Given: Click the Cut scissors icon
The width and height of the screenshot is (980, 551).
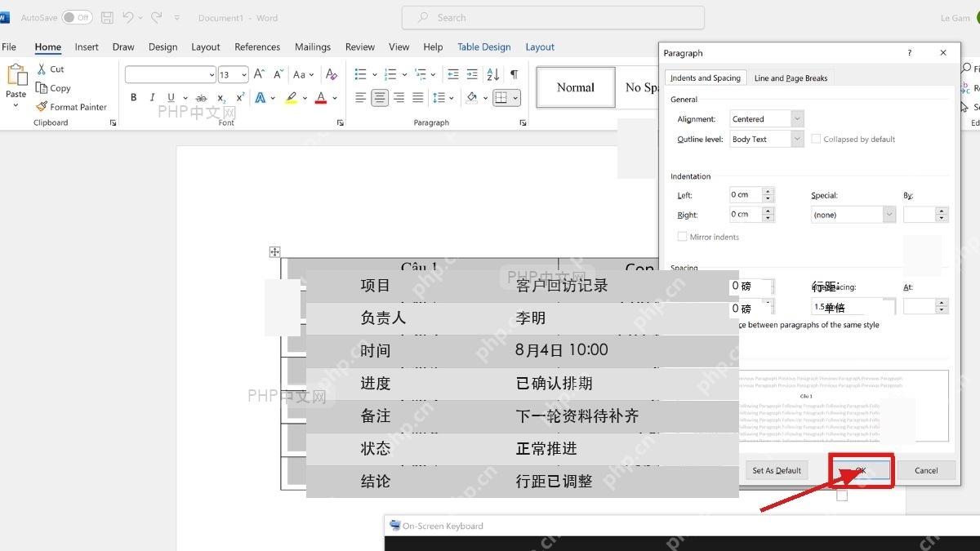Looking at the screenshot, I should [41, 69].
